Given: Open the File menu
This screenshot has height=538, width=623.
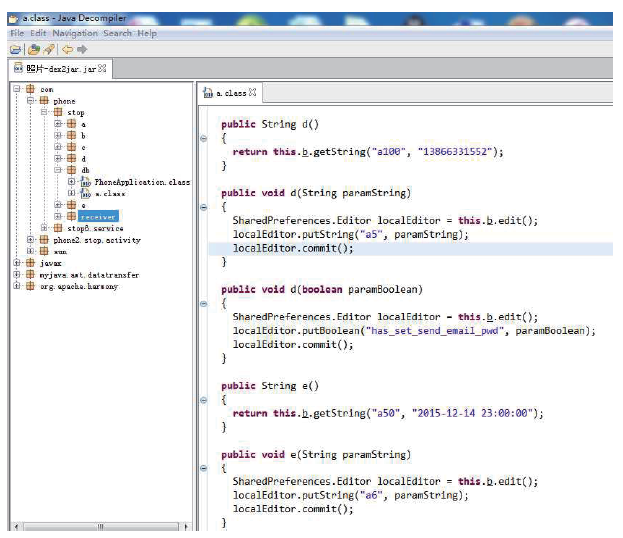Looking at the screenshot, I should coord(17,33).
